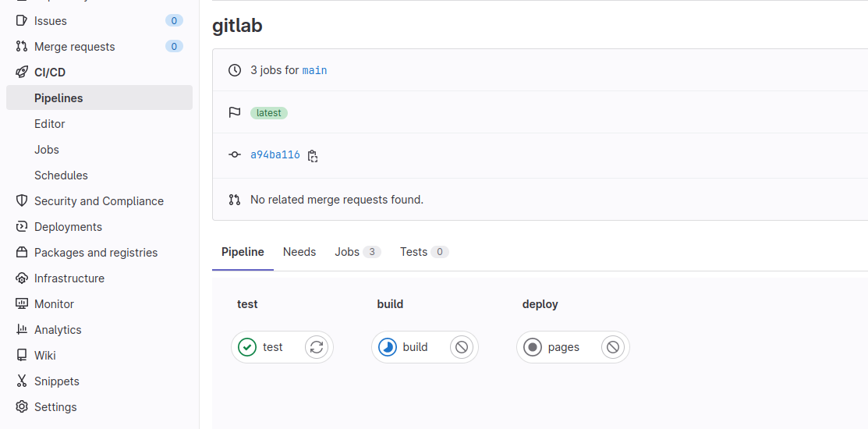This screenshot has height=429, width=868.
Task: Expand Packages and registries menu
Action: coord(95,253)
